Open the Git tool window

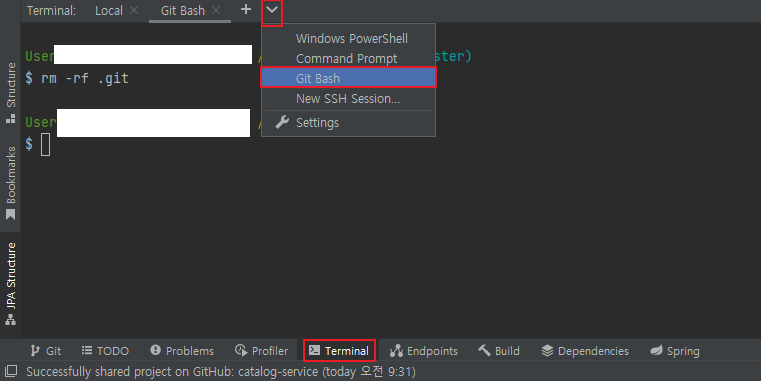click(x=46, y=351)
